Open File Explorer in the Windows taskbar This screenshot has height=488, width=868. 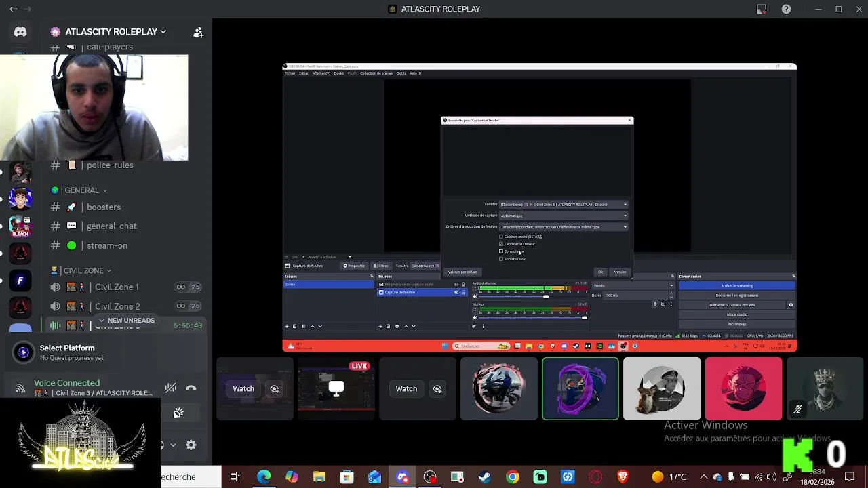319,476
